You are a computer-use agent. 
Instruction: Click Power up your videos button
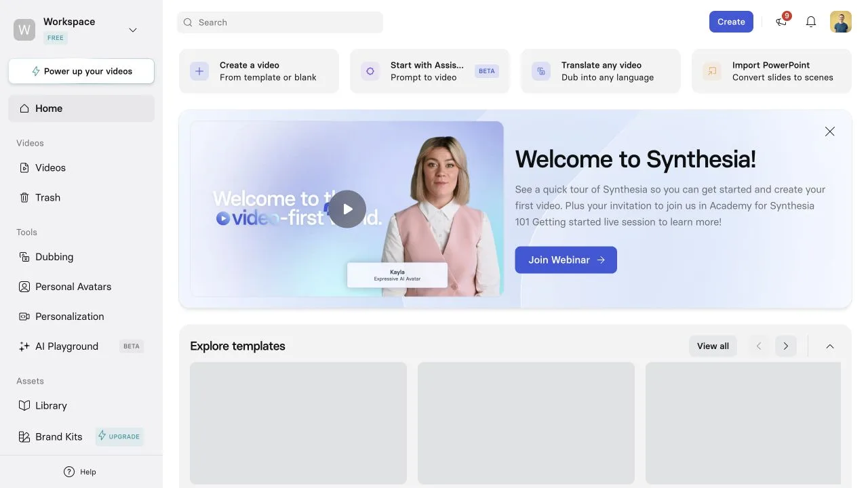81,71
